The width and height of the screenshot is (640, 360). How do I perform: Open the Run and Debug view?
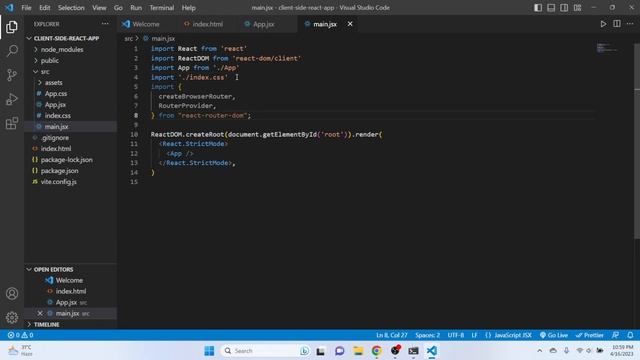coord(12,99)
